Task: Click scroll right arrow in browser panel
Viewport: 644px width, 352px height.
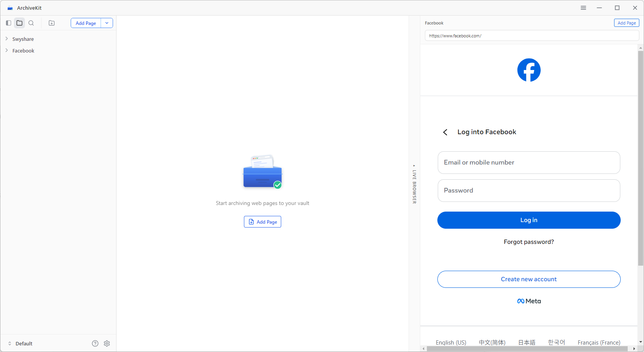Action: coord(634,349)
